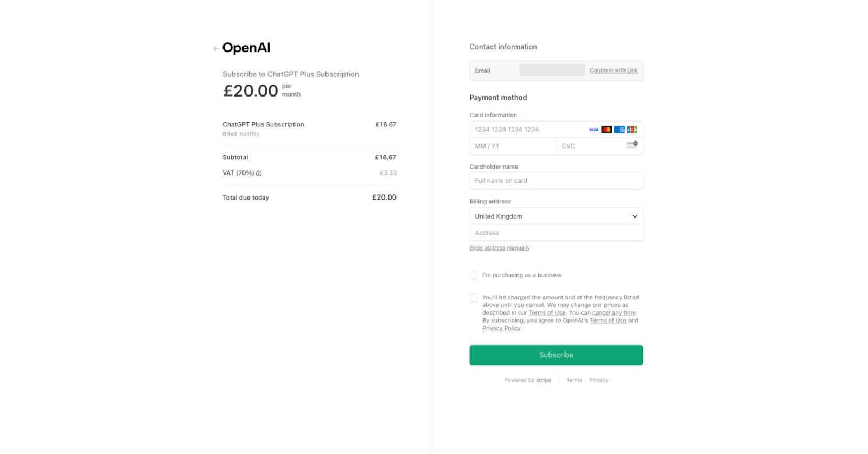Click the CVC card hint icon
868x454 pixels.
coord(631,144)
